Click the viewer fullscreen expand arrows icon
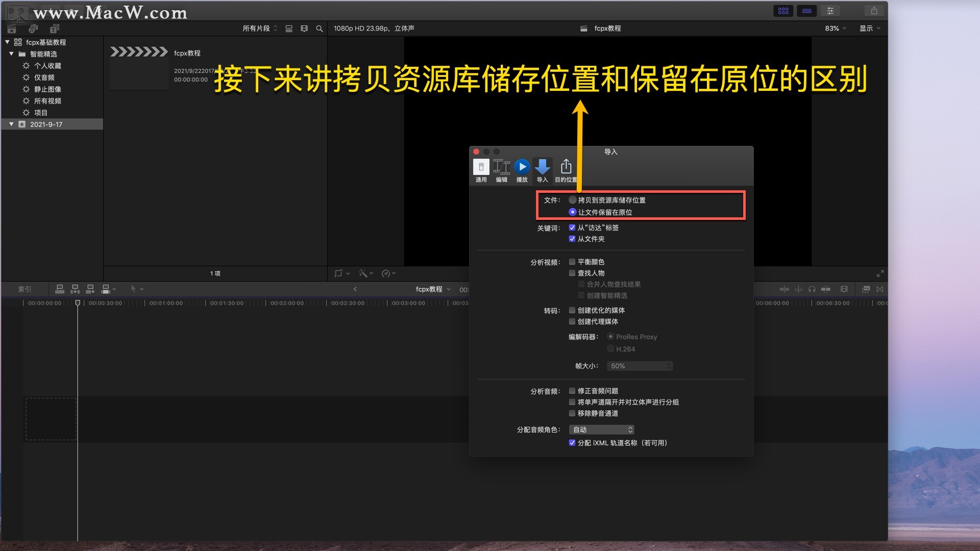 [x=880, y=273]
